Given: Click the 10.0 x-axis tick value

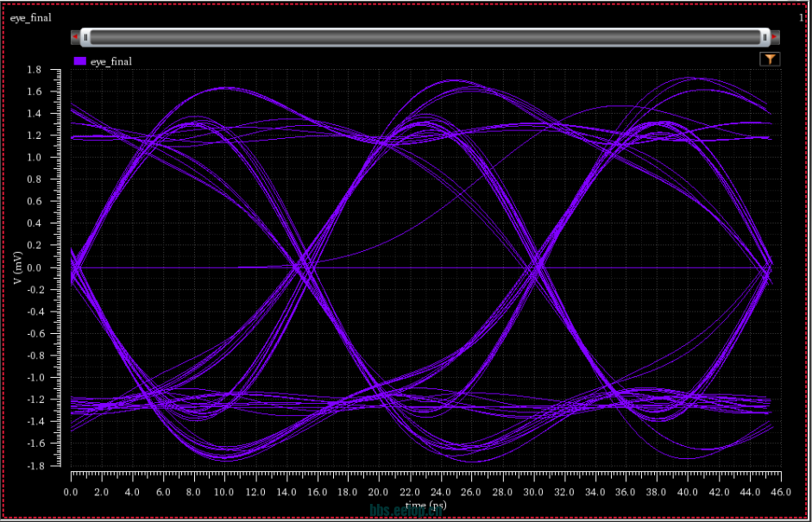Looking at the screenshot, I should 224,493.
